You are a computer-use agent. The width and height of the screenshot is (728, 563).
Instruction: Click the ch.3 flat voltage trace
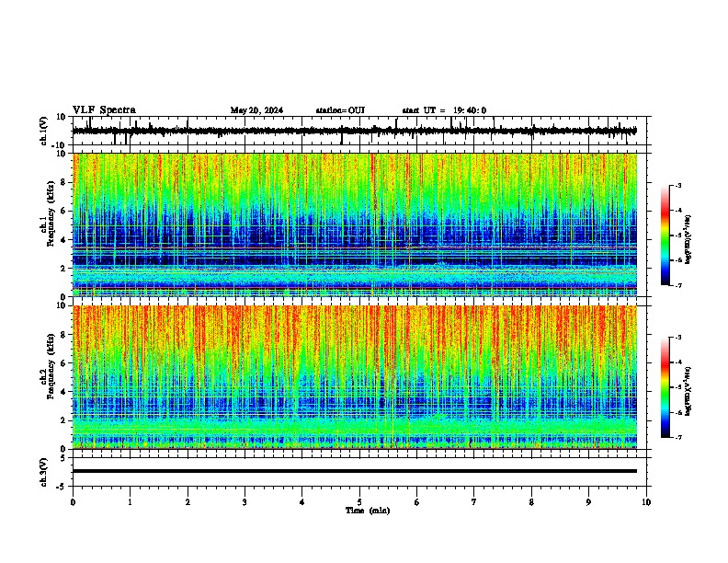point(355,471)
